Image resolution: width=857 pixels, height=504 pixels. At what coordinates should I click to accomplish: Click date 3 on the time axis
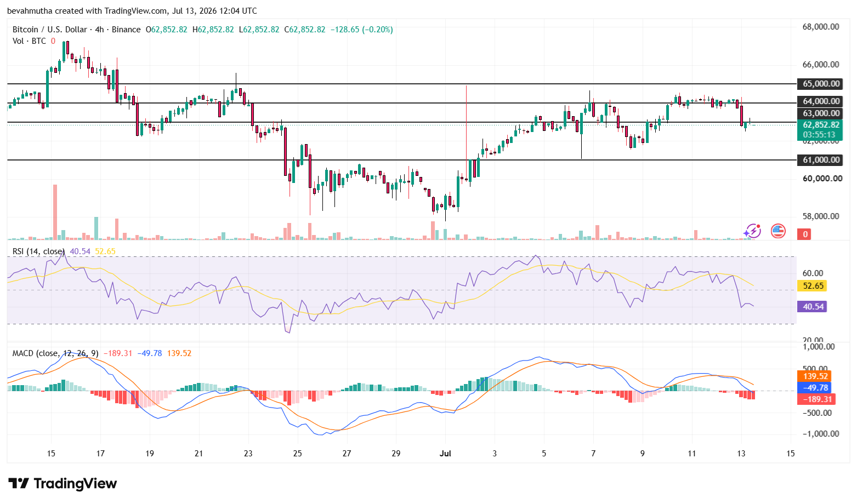click(495, 454)
